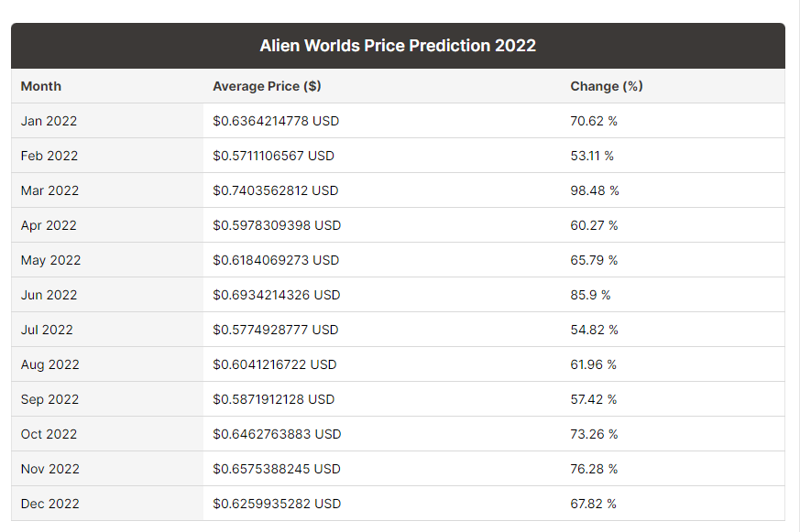Select the Dec 2022 month cell
Viewport: 800px width, 532px height.
(50, 504)
